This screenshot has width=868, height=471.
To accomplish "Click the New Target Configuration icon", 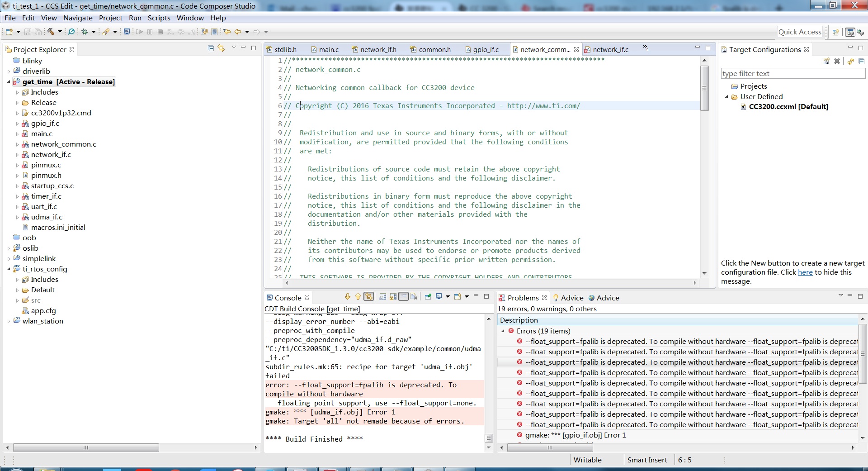I will pos(826,61).
